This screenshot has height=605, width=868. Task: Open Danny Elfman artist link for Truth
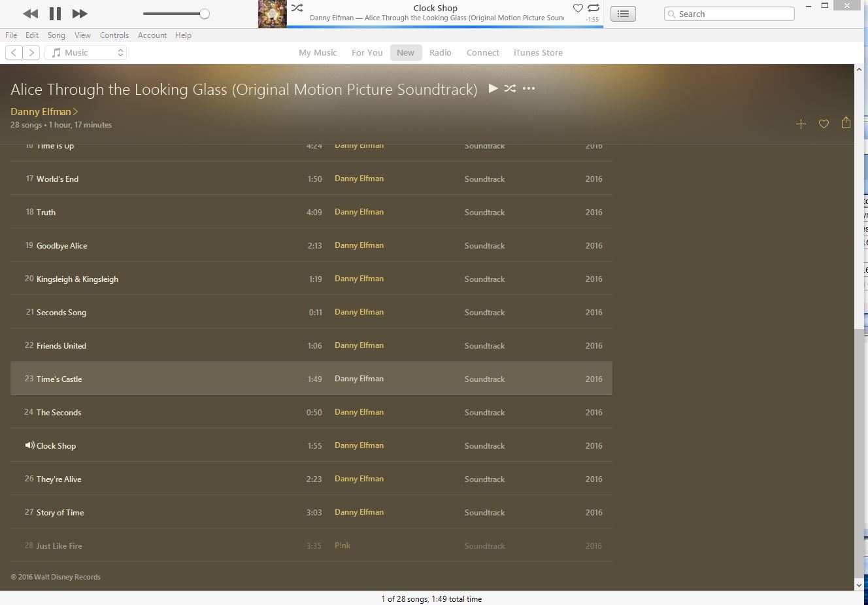coord(359,212)
